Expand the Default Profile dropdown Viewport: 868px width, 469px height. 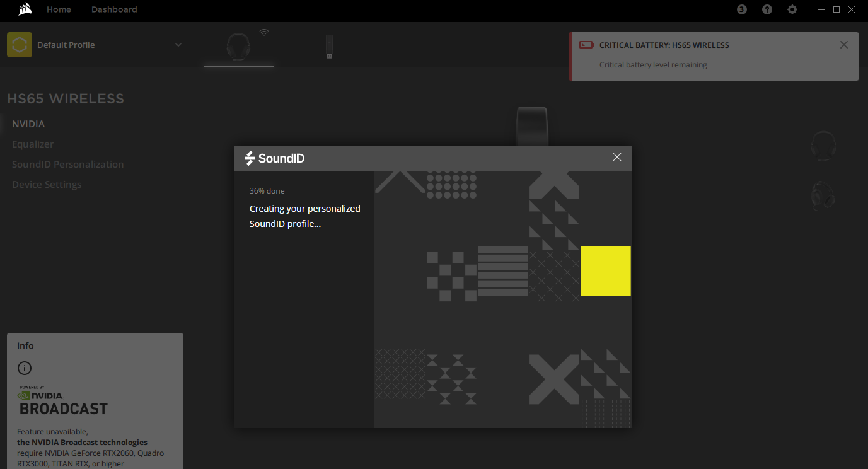click(x=178, y=45)
